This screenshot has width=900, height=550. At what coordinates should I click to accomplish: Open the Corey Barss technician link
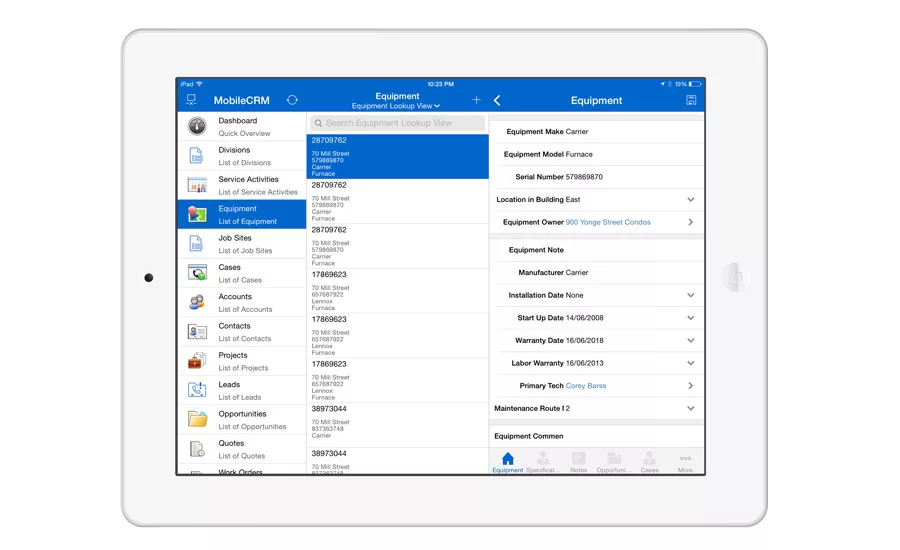click(x=585, y=386)
